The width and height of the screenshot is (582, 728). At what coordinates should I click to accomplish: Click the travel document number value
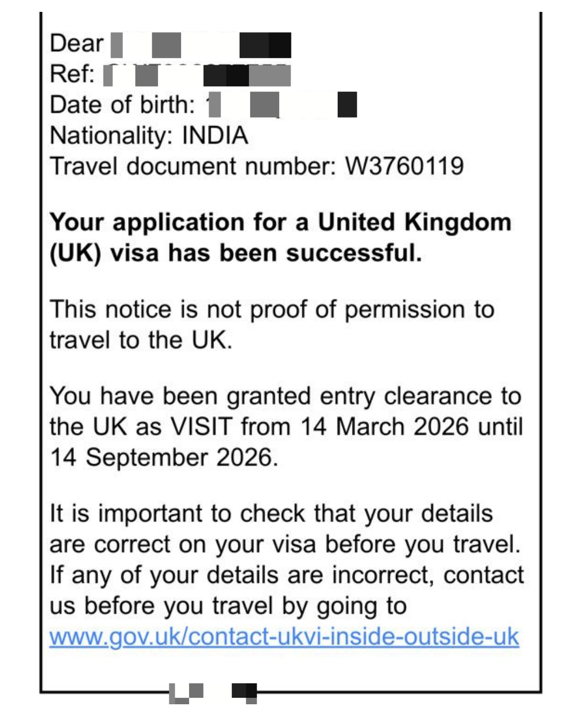pyautogui.click(x=404, y=166)
